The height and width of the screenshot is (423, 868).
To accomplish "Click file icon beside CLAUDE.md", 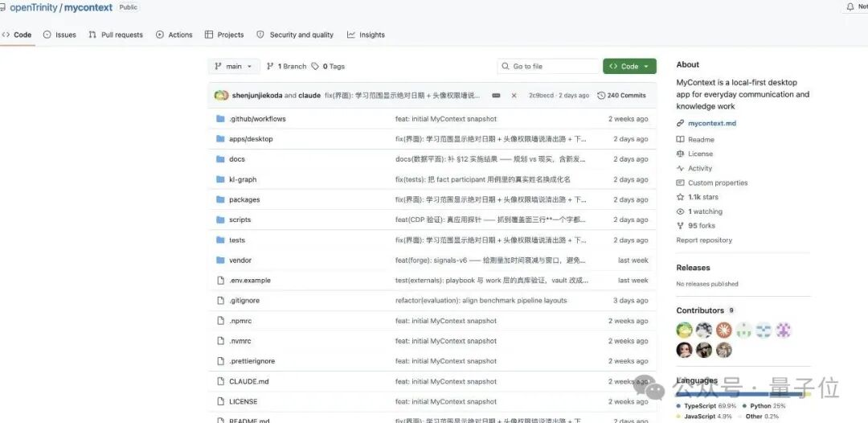I will pos(221,381).
